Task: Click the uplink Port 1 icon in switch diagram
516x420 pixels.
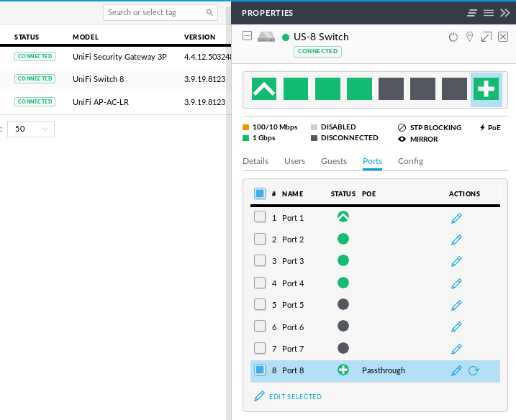Action: (264, 89)
